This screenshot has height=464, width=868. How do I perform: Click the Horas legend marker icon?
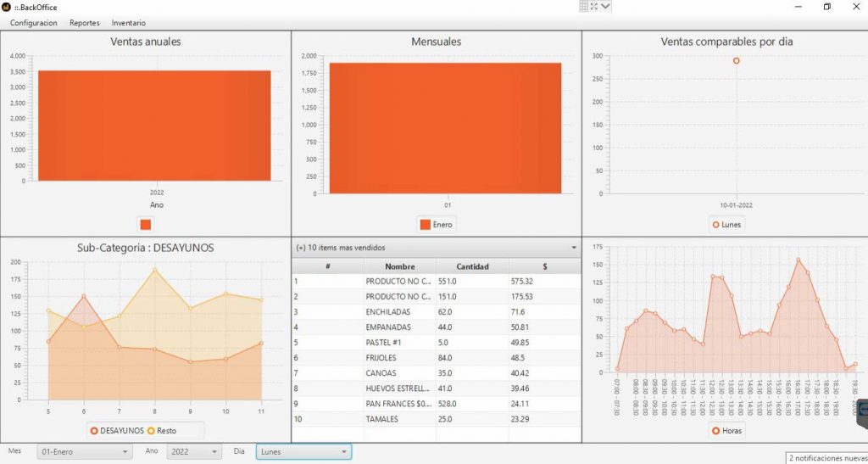pos(716,431)
